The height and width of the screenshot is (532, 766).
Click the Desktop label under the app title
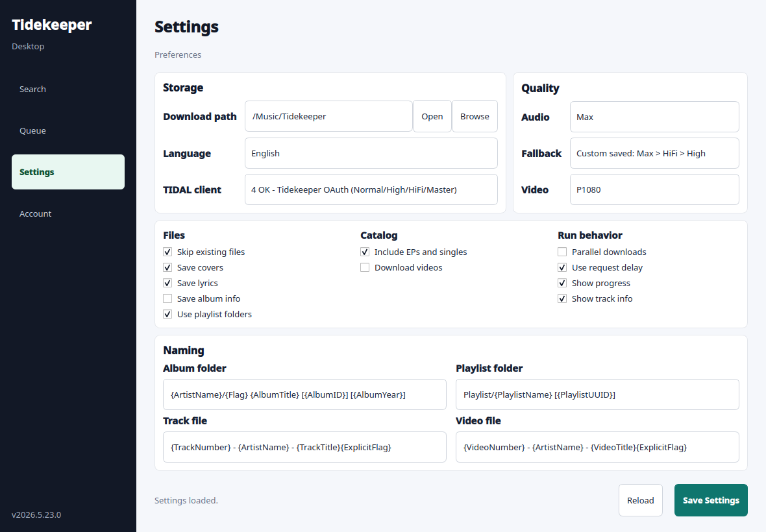coord(28,46)
